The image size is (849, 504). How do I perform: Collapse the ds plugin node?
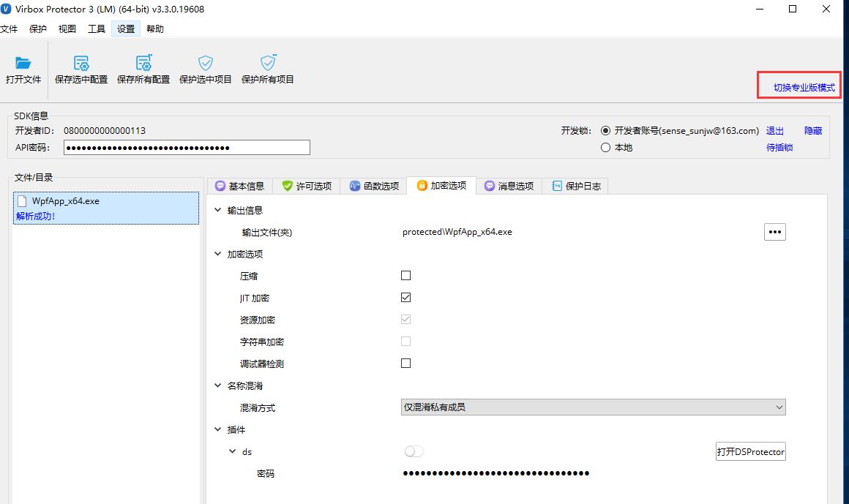coord(232,451)
